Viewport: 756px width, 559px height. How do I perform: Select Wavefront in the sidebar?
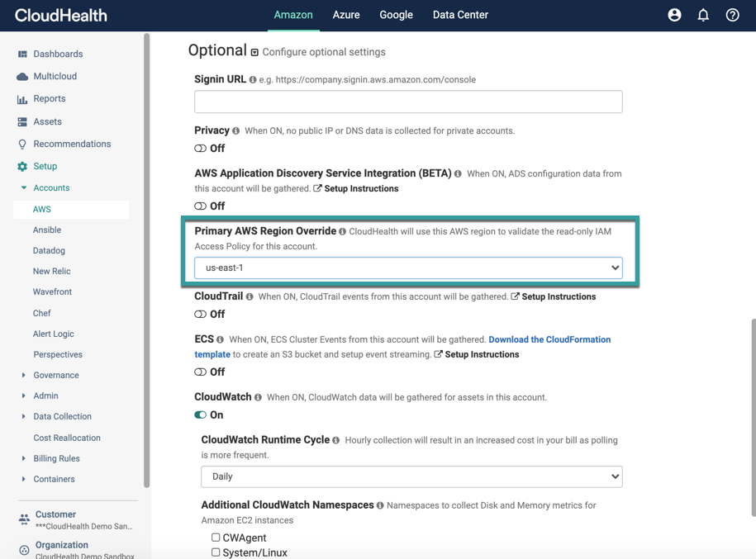click(x=52, y=292)
